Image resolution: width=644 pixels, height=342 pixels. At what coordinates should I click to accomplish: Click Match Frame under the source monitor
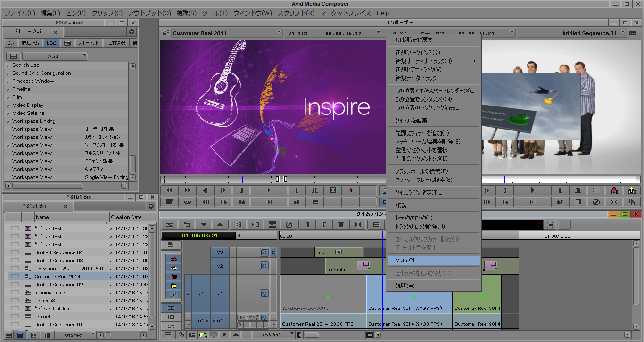pos(315,202)
